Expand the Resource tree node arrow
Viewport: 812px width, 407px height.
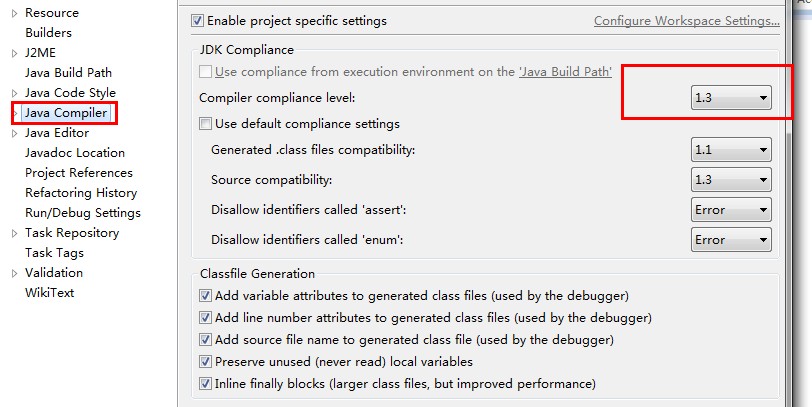tap(14, 13)
